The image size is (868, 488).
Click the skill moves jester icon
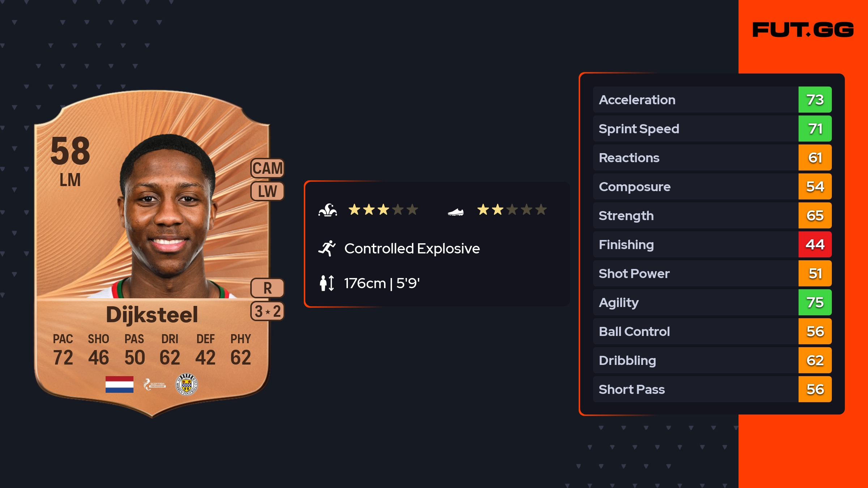tap(328, 210)
